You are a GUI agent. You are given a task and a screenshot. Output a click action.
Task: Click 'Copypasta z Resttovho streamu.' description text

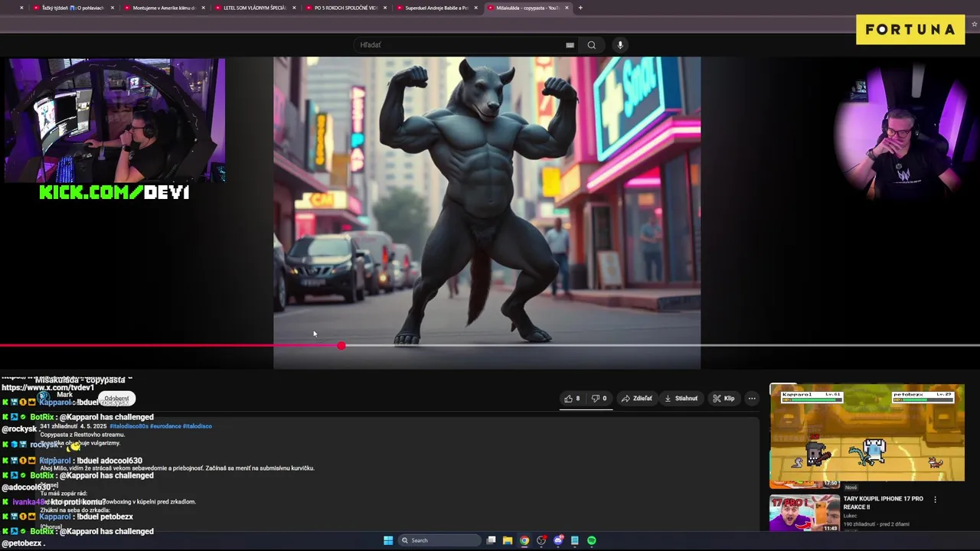click(x=82, y=435)
